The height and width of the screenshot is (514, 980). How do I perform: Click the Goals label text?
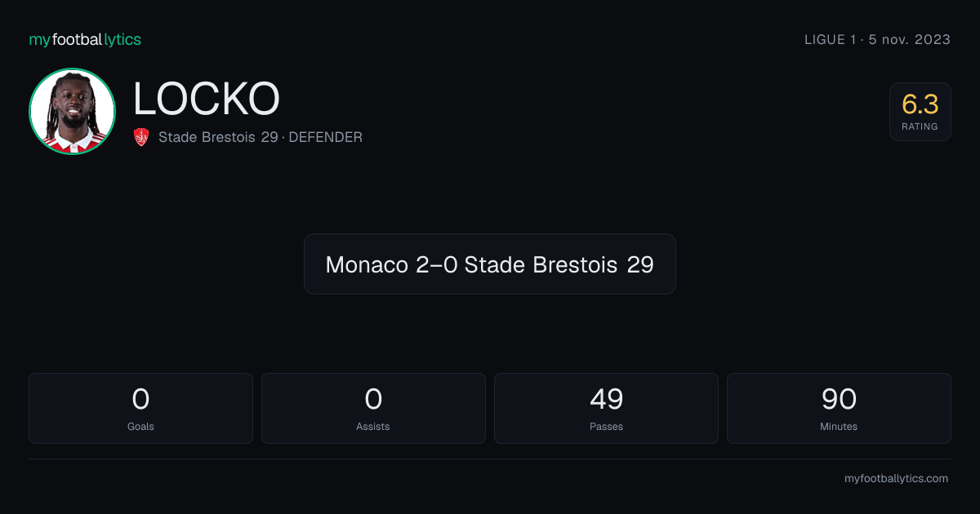click(x=140, y=427)
